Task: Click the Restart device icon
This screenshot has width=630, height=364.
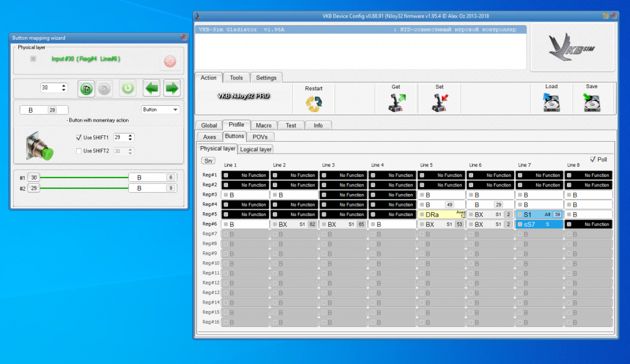Action: [313, 103]
